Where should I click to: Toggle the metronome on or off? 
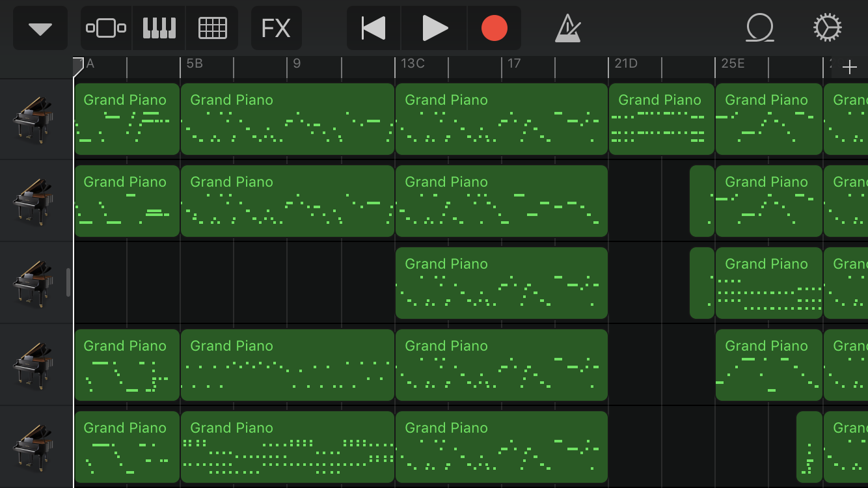[x=568, y=29]
